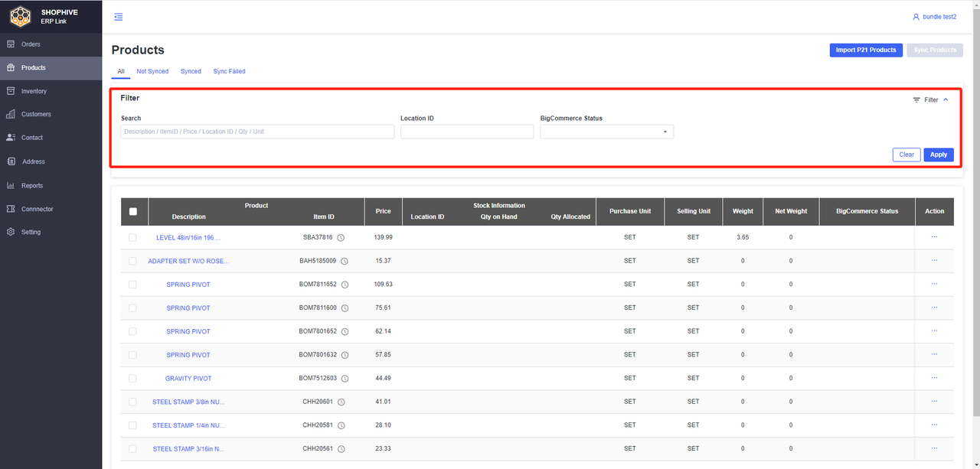Viewport: 980px width, 469px height.
Task: Collapse the sidebar with the menu-fold icon
Action: pyautogui.click(x=118, y=17)
